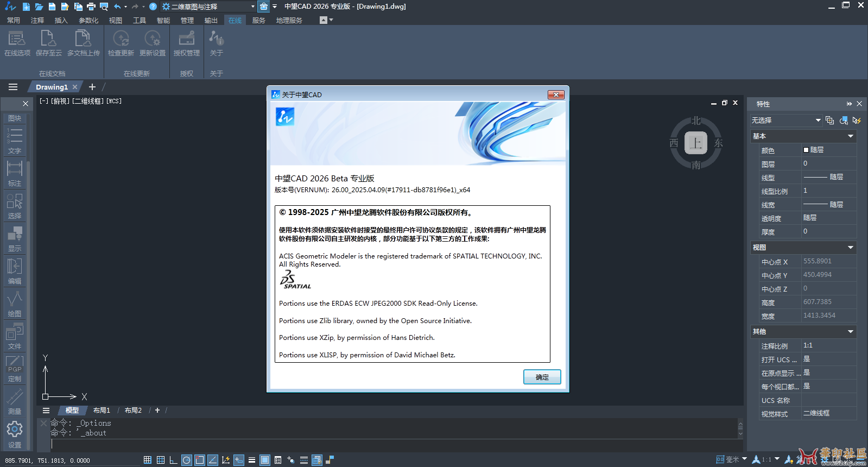Open 在线选项 online options ribbon icon
The height and width of the screenshot is (467, 868).
tap(17, 43)
